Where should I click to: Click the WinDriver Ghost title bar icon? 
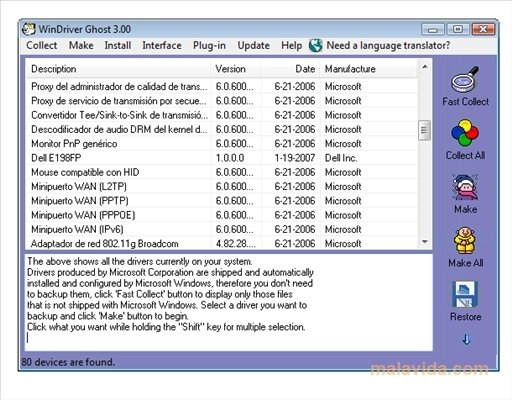coord(29,29)
